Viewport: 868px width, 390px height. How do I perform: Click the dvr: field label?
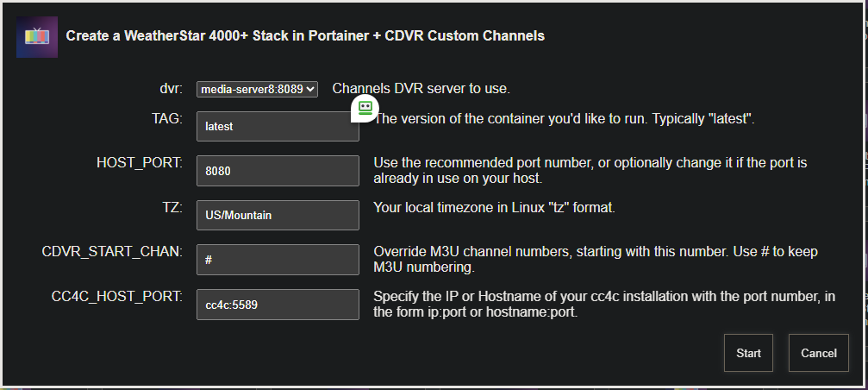[x=171, y=88]
